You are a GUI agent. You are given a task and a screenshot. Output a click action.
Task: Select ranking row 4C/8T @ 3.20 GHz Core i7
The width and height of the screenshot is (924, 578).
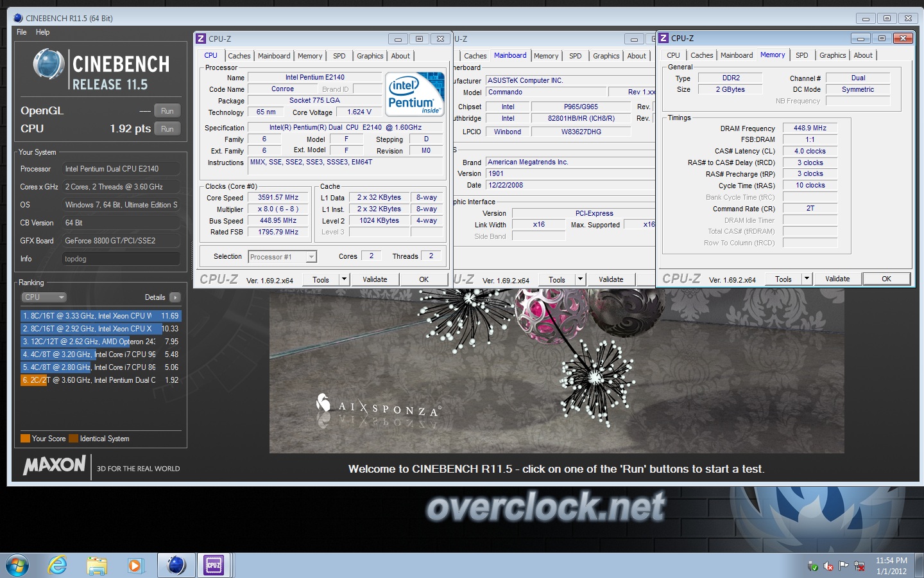click(101, 355)
